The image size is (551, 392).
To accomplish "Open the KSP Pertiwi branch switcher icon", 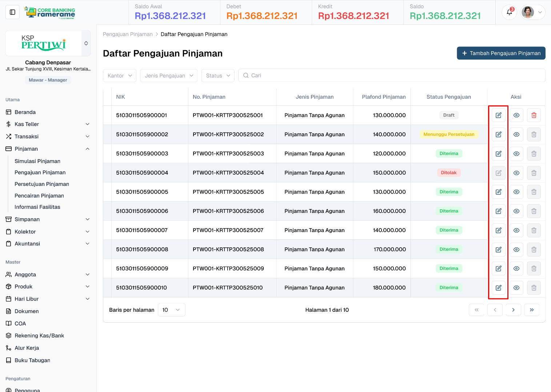I will (86, 43).
